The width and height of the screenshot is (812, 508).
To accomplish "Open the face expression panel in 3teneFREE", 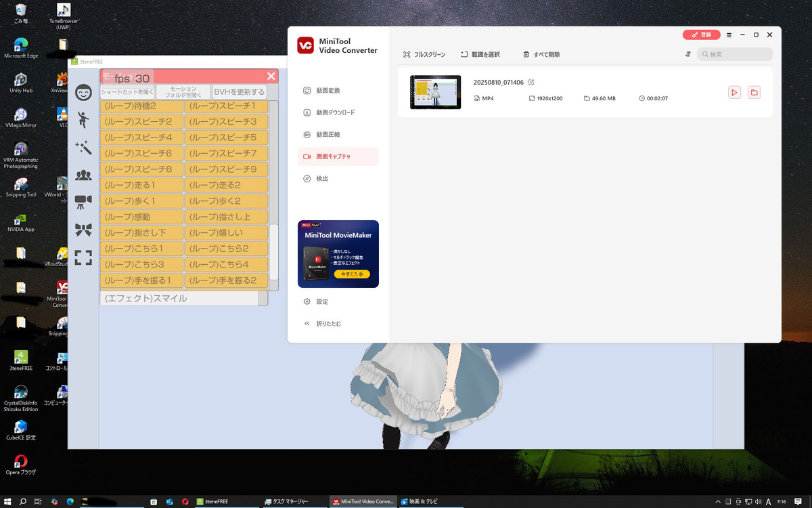I will click(83, 92).
